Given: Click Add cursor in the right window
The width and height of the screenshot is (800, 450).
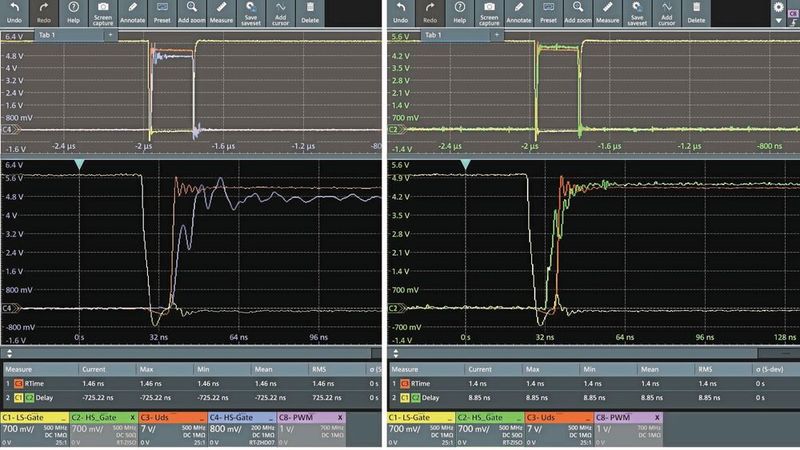Looking at the screenshot, I should [667, 13].
